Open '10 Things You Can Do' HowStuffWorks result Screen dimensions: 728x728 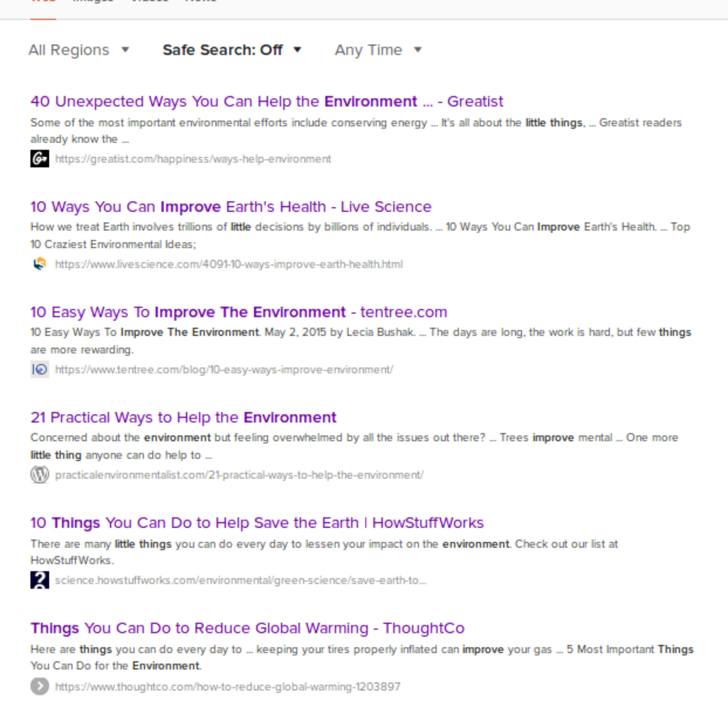click(x=257, y=523)
